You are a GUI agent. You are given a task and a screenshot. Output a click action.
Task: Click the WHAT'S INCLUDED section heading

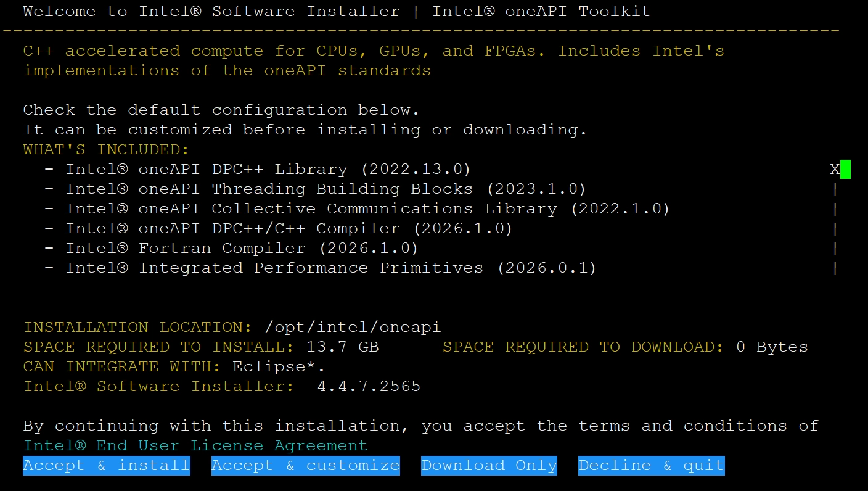click(106, 149)
